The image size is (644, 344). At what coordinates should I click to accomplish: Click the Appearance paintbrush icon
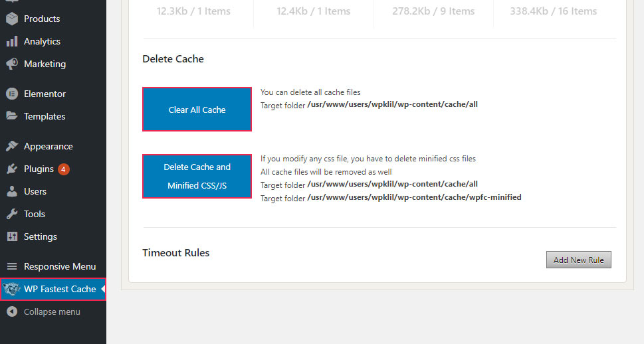[x=12, y=146]
